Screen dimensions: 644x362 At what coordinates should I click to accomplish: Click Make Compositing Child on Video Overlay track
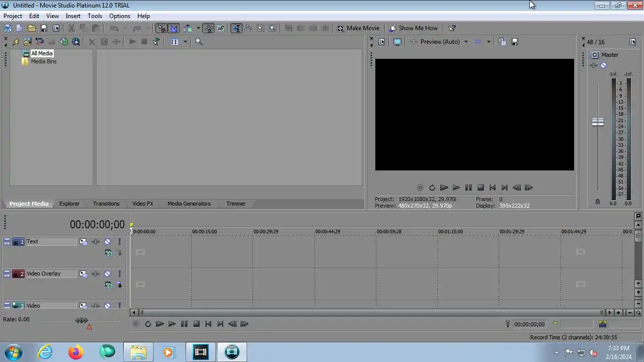(x=119, y=285)
